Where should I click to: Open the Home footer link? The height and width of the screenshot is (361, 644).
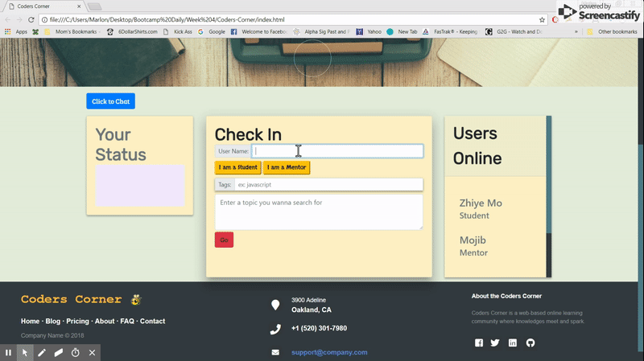pyautogui.click(x=30, y=322)
